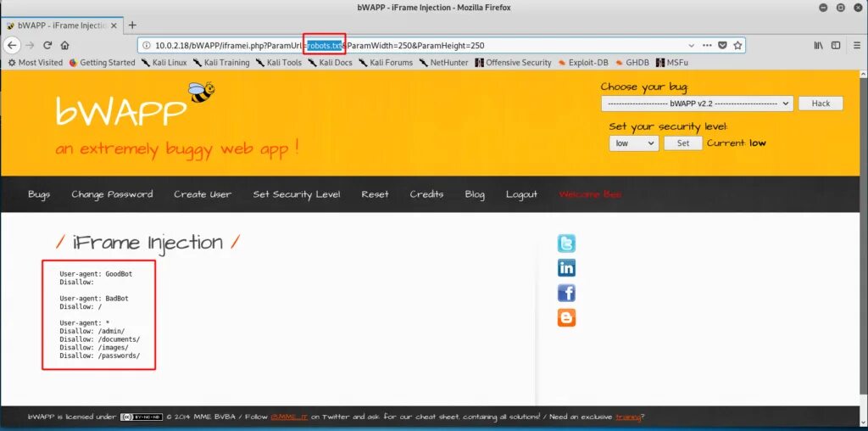Screen dimensions: 868x431
Task: Click the Set security level button
Action: [683, 143]
